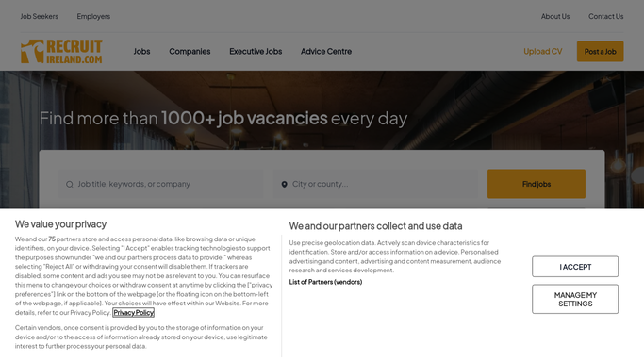644x362 pixels.
Task: Click the RecruitIreland.com logo
Action: (x=61, y=51)
